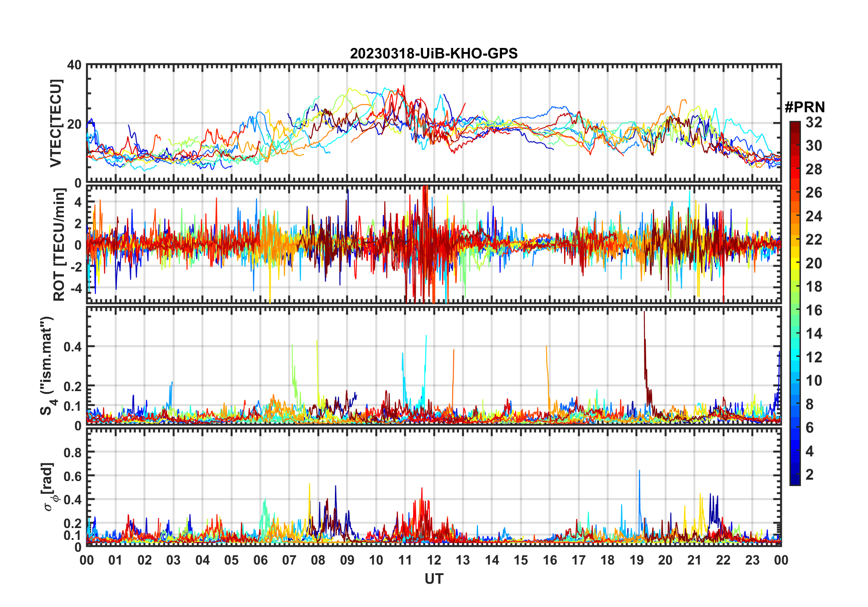
Task: Click the plot title 20230318-UiB-KHO-GPS
Action: coord(434,53)
